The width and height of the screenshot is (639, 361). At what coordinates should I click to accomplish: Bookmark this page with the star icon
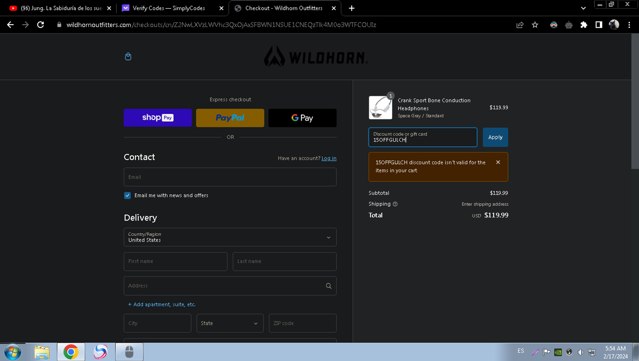[535, 25]
